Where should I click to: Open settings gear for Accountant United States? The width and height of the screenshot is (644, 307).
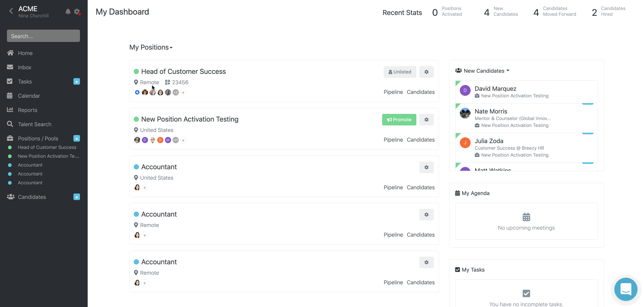click(x=426, y=167)
